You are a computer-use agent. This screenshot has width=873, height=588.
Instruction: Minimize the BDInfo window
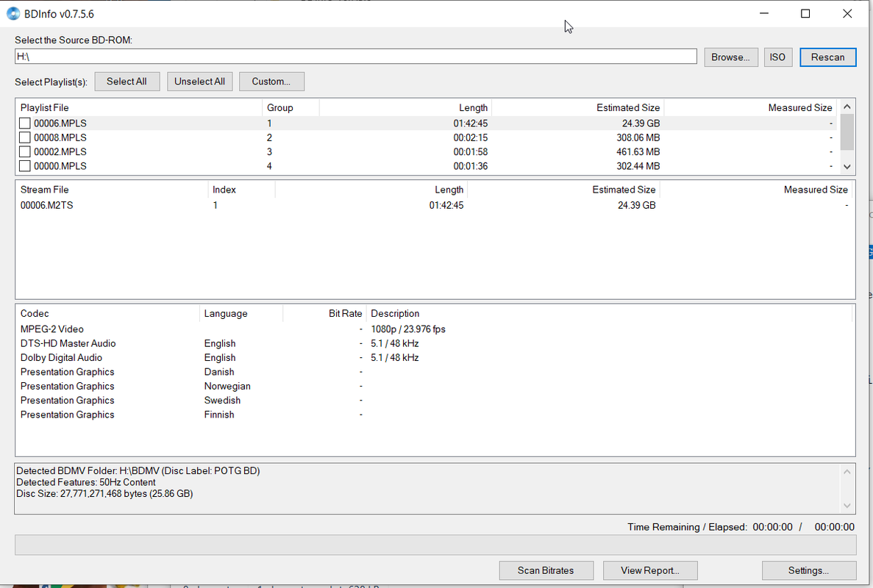pos(764,13)
